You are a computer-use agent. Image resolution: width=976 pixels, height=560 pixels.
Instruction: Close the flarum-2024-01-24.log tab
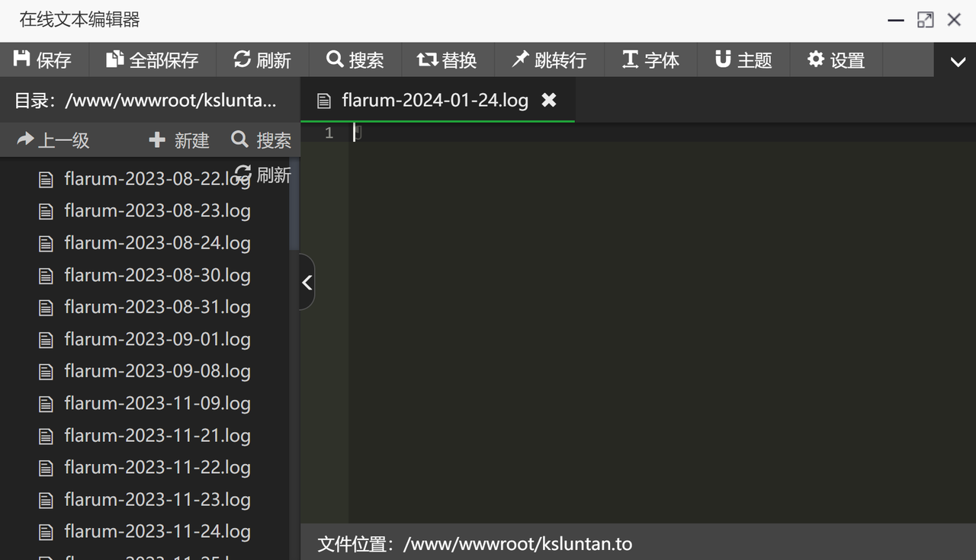(x=550, y=99)
